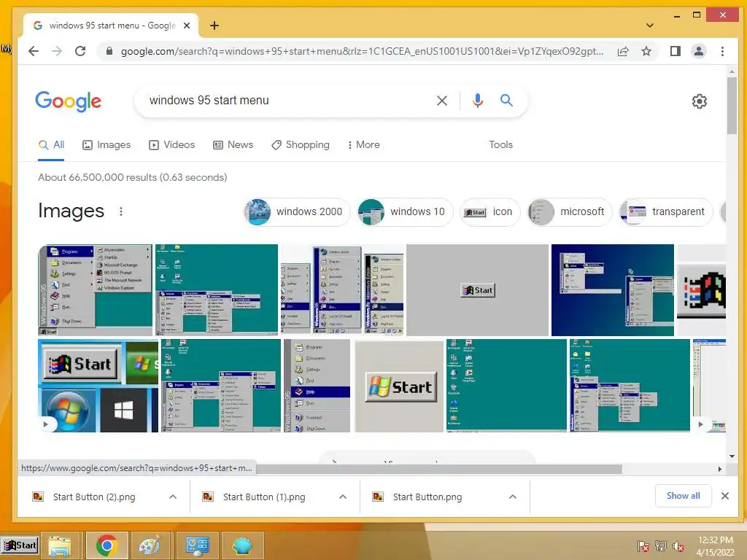The height and width of the screenshot is (560, 747).
Task: Switch to the Shopping tab
Action: [300, 145]
